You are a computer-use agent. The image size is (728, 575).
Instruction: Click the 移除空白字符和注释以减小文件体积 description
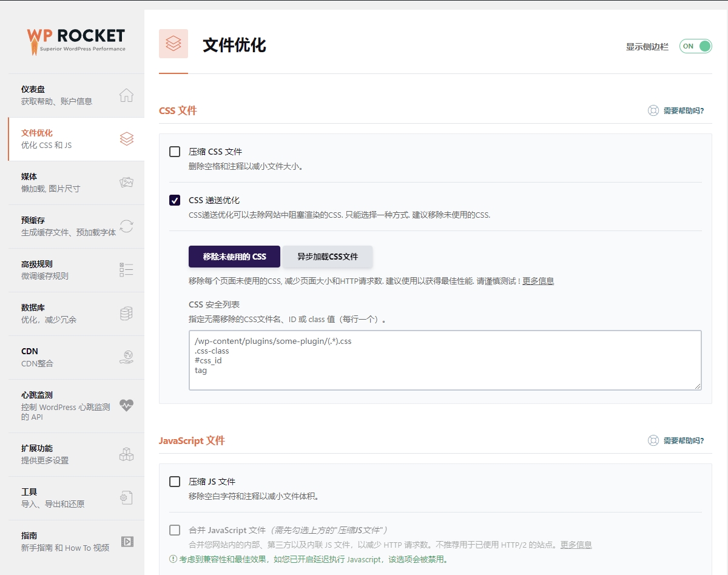click(254, 496)
